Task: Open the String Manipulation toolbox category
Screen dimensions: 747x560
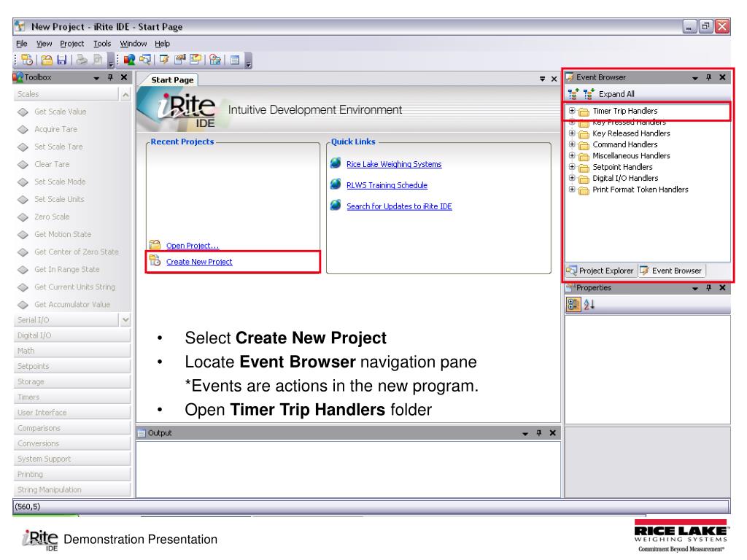Action: point(72,489)
